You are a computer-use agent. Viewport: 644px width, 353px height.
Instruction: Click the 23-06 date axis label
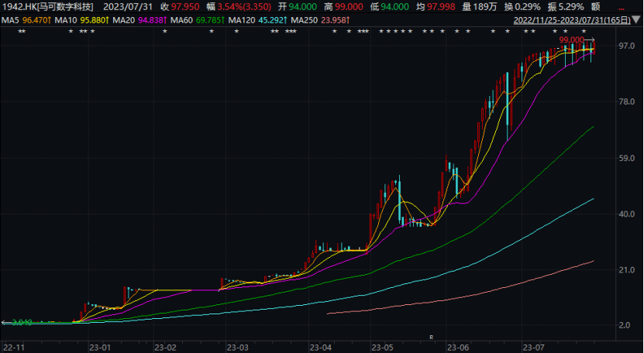click(x=458, y=348)
